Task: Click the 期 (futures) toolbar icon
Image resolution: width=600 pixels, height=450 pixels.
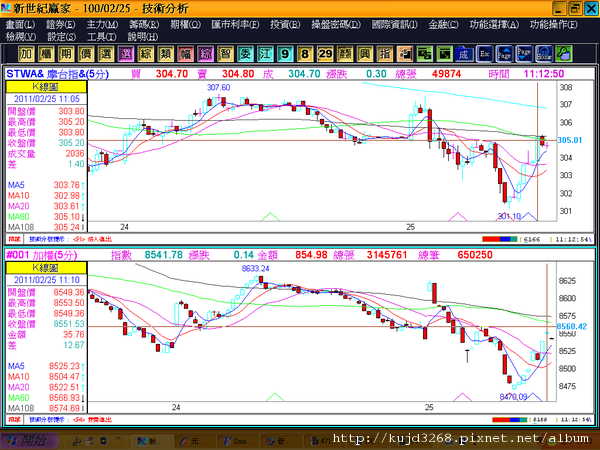Action: [x=66, y=54]
